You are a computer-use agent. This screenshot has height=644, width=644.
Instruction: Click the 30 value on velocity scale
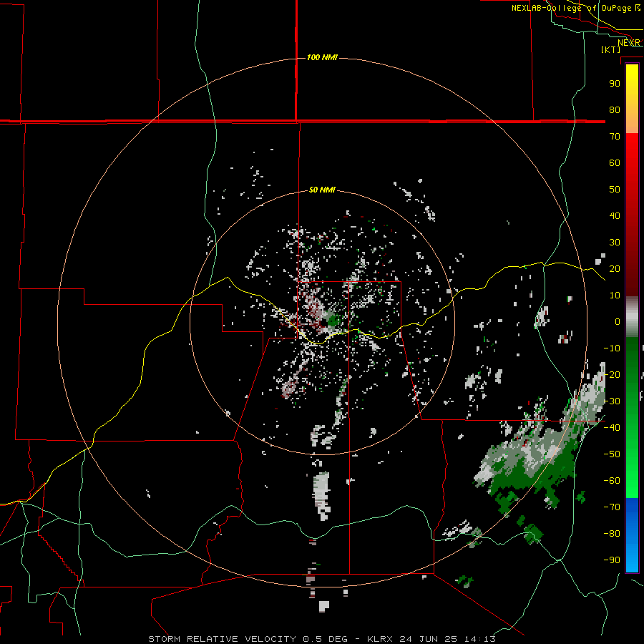click(x=615, y=243)
